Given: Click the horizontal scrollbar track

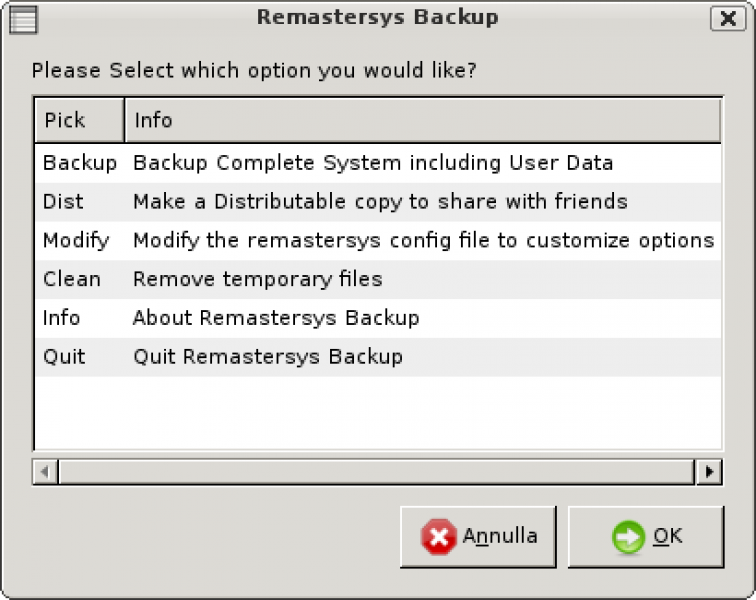Looking at the screenshot, I should coord(376,471).
